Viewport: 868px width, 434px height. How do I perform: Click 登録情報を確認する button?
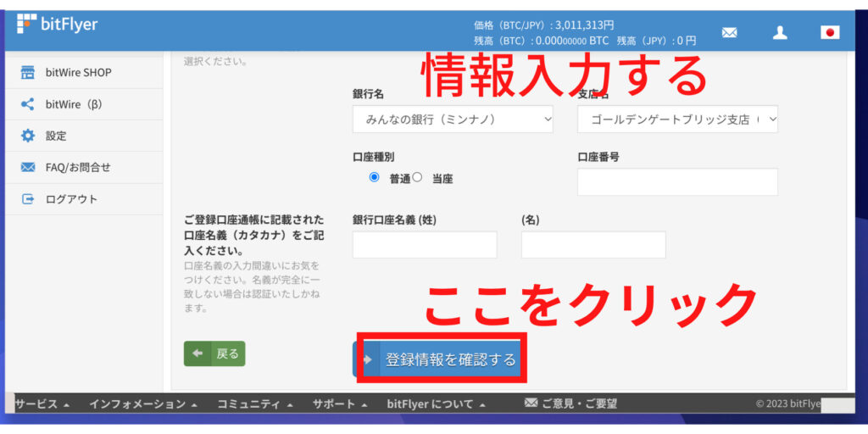(438, 359)
